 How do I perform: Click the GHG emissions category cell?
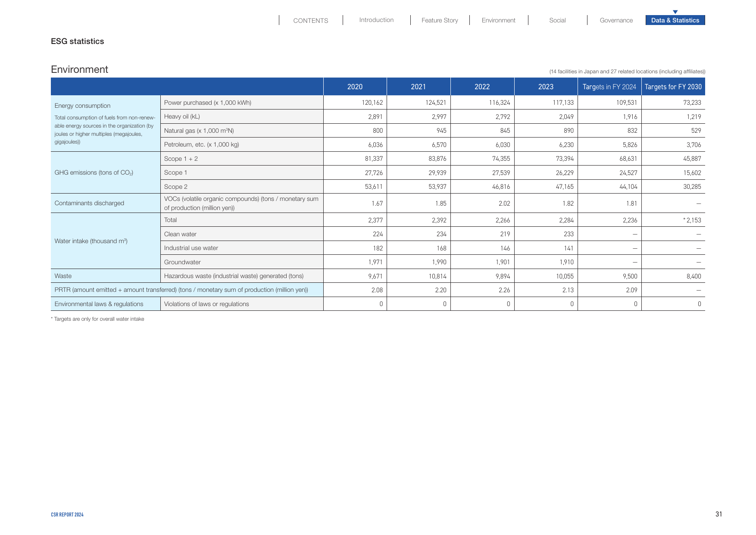(x=106, y=172)
